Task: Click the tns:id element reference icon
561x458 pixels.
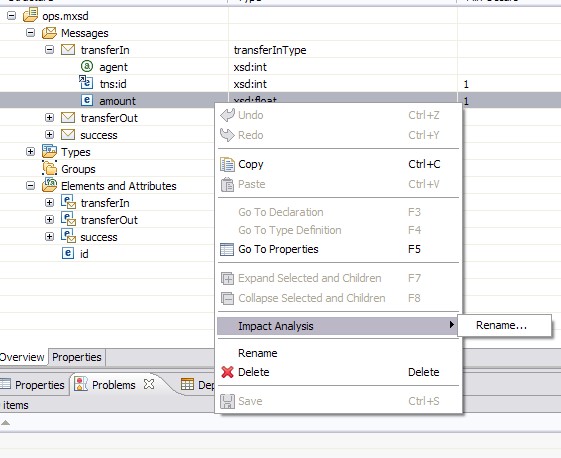Action: pos(86,82)
